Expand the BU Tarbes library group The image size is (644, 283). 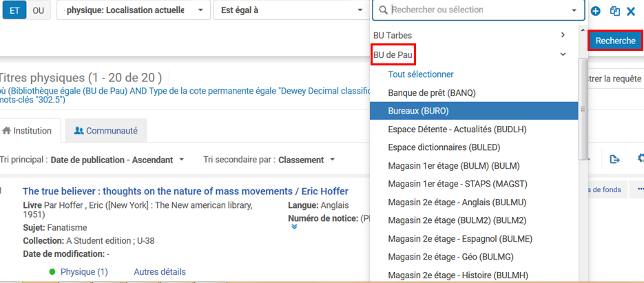563,34
